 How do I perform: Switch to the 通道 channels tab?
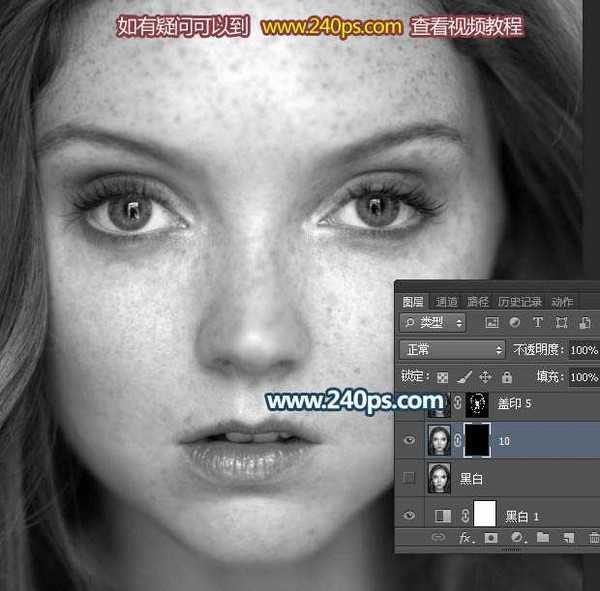[447, 301]
